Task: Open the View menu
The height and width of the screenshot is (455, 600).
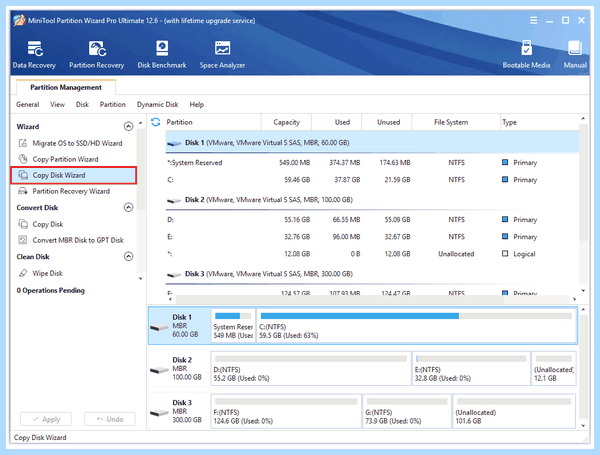Action: pos(57,104)
